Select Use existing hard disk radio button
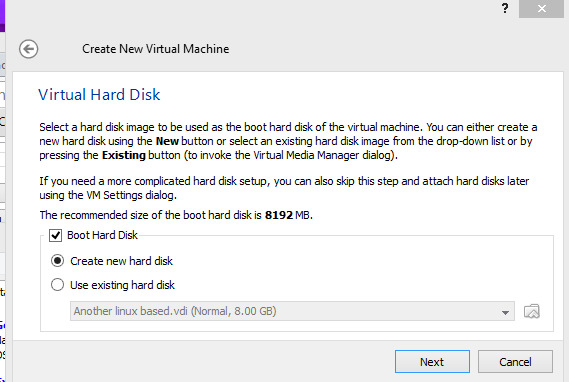This screenshot has width=569, height=382. click(57, 285)
